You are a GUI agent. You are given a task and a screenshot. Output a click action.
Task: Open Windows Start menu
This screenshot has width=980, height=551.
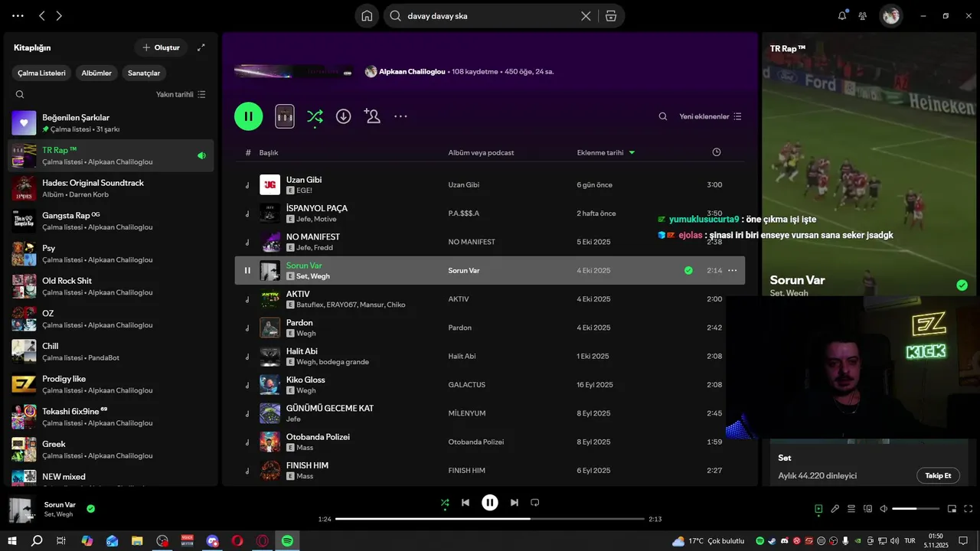click(x=11, y=541)
